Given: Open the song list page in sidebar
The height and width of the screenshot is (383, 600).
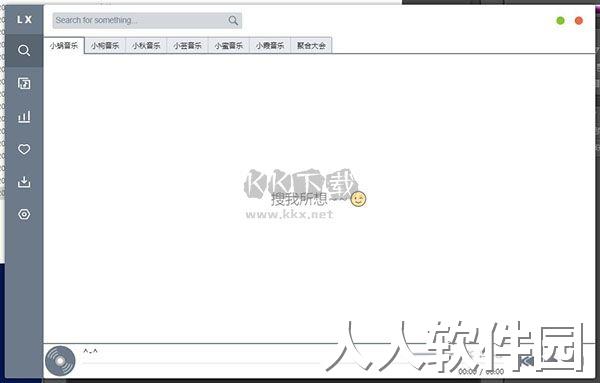Looking at the screenshot, I should (x=24, y=83).
